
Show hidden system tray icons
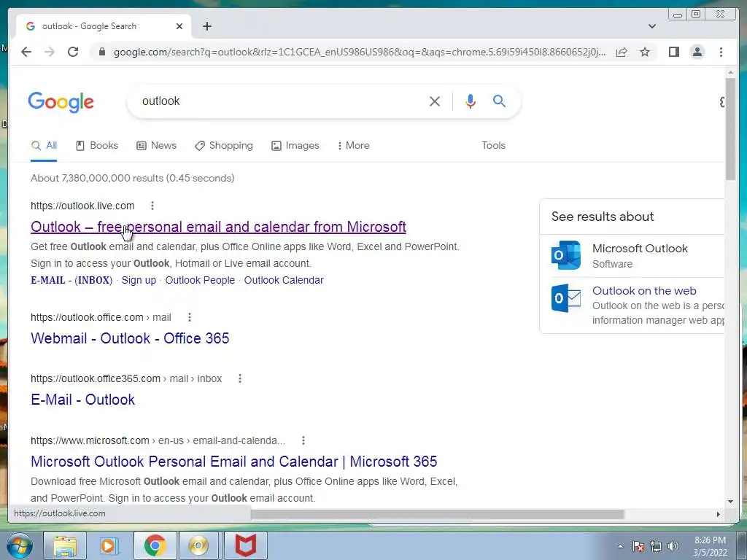point(620,546)
